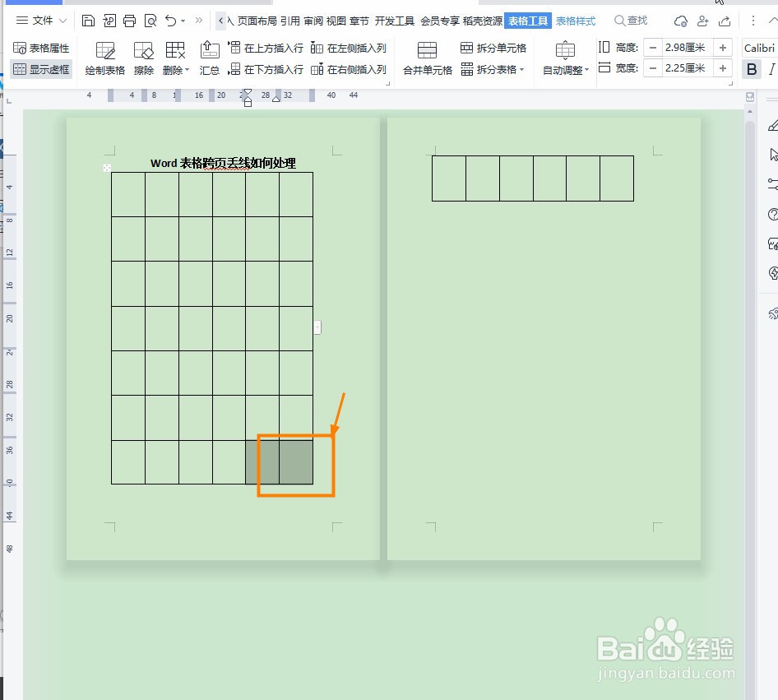This screenshot has width=778, height=700.
Task: Open the lightning assistant sidebar icon
Action: click(x=772, y=273)
